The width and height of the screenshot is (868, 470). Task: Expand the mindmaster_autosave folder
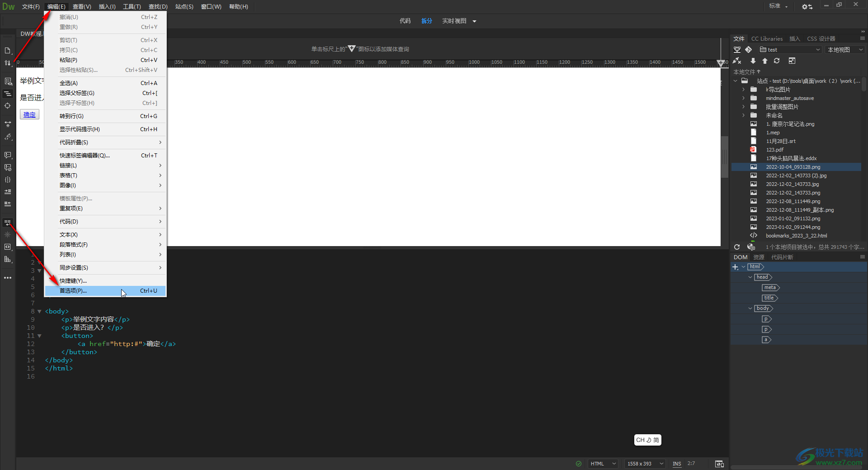coord(743,98)
